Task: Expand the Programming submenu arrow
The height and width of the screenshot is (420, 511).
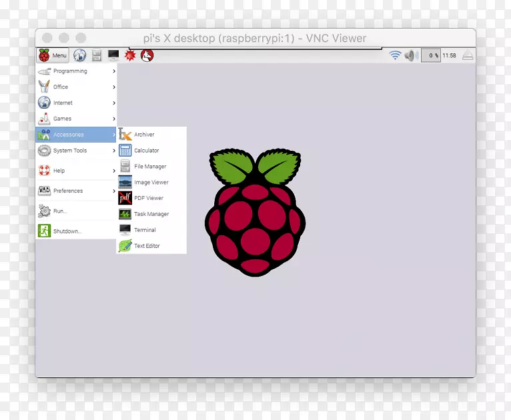Action: [x=114, y=71]
